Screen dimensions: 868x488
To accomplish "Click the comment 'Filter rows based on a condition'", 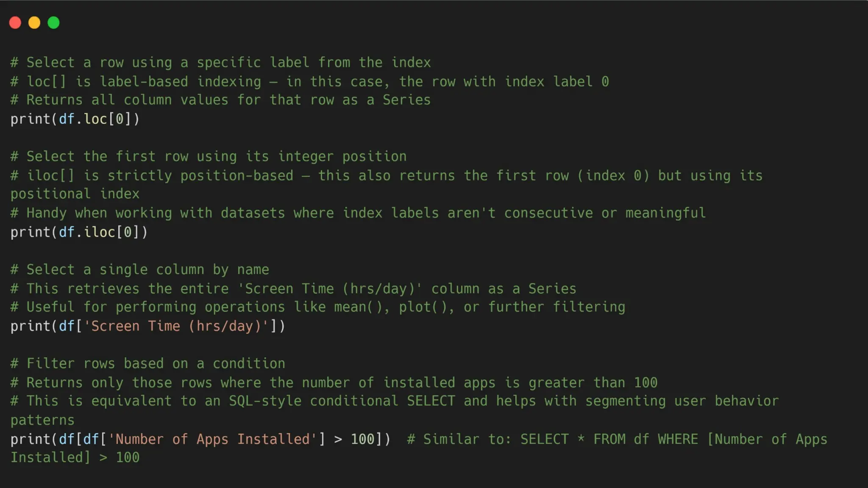I will (x=148, y=363).
